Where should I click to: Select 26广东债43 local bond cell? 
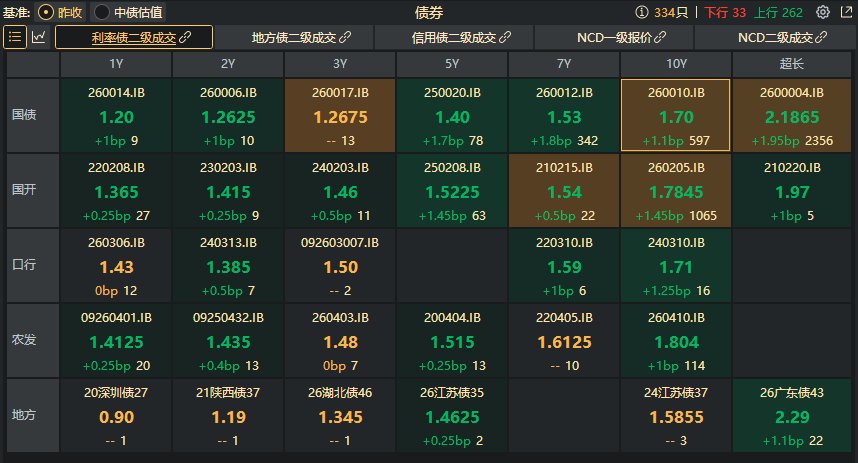pyautogui.click(x=792, y=415)
